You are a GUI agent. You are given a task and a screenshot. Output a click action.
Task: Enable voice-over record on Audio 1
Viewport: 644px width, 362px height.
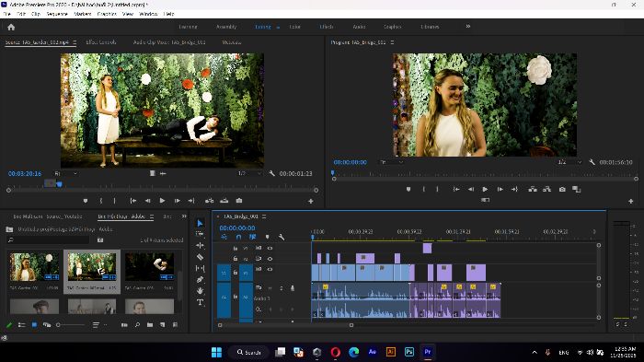tap(293, 288)
